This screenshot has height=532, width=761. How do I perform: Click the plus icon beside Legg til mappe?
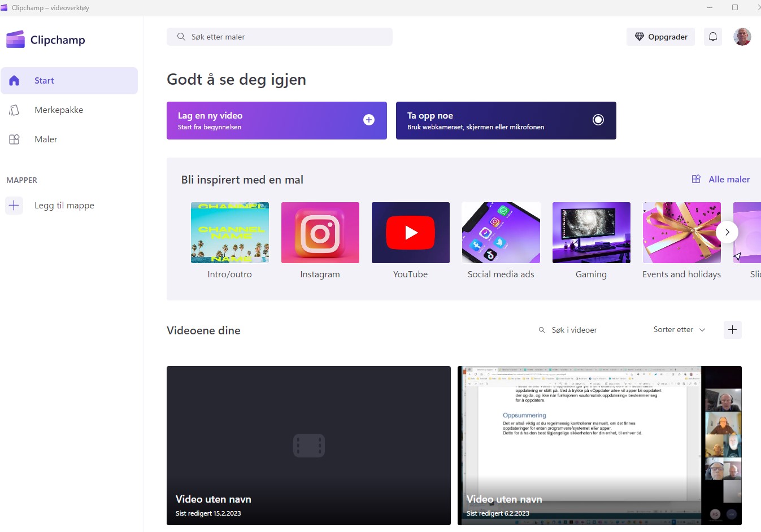pyautogui.click(x=14, y=206)
